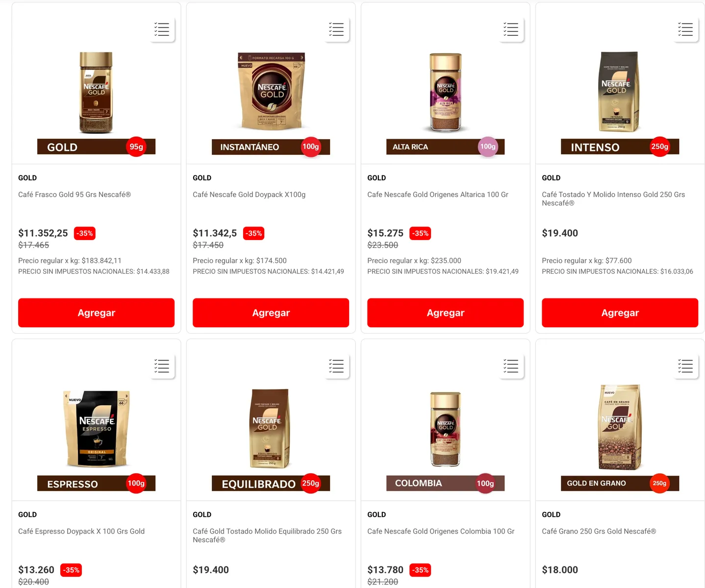View the Nescafé Gold Instantáneo 100g product image

pyautogui.click(x=271, y=103)
